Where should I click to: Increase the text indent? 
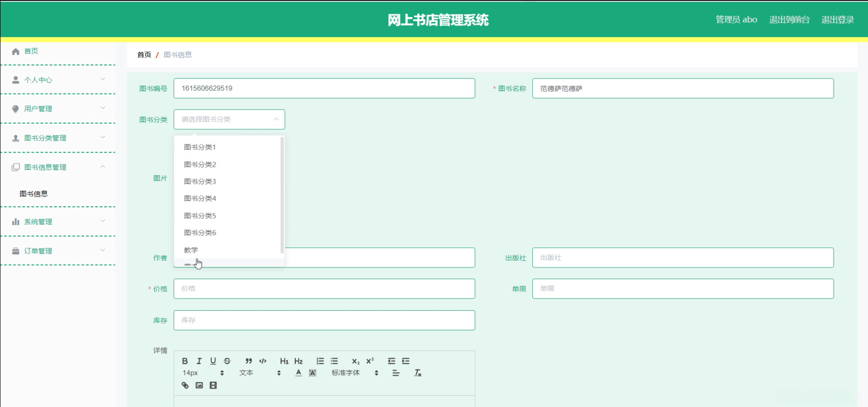click(406, 361)
